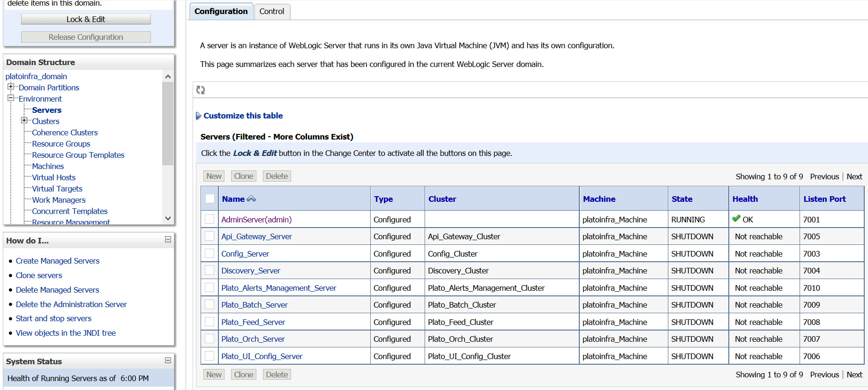Viewport: 868px width, 390px height.
Task: Expand the Domain Partitions tree node
Action: pyautogui.click(x=11, y=87)
